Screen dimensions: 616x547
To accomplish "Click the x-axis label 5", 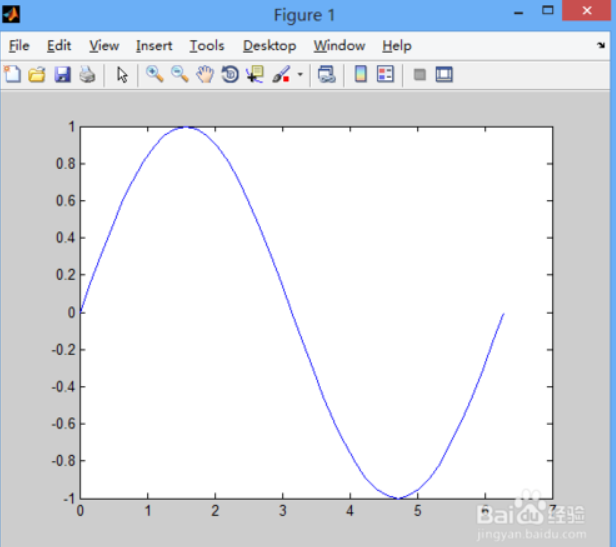I will click(417, 511).
